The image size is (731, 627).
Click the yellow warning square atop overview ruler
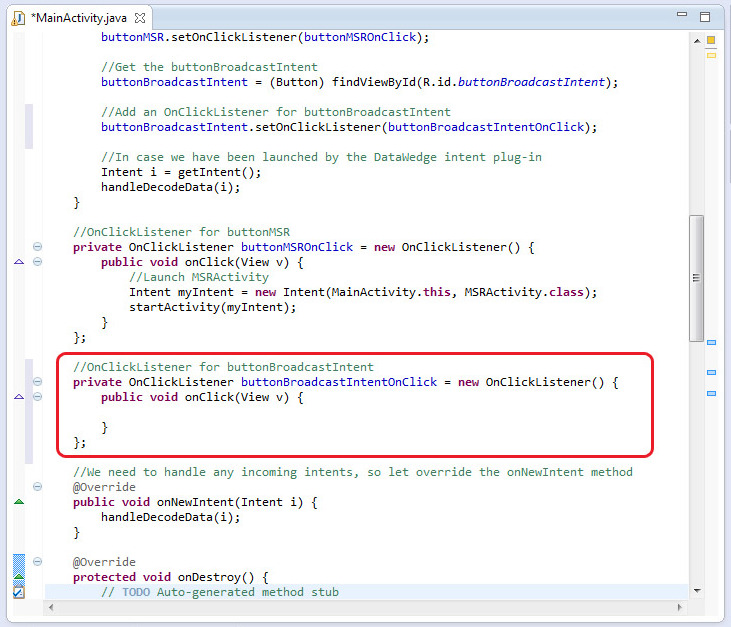(x=711, y=40)
